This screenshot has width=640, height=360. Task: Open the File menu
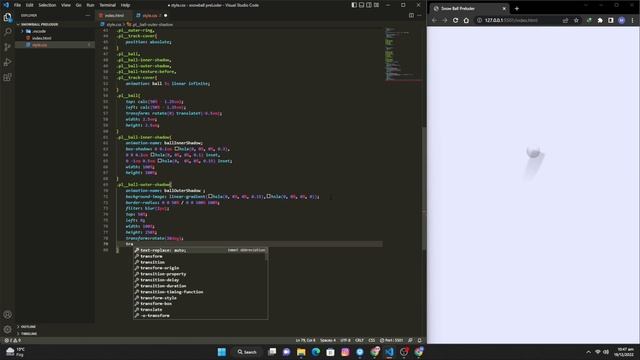[17, 5]
